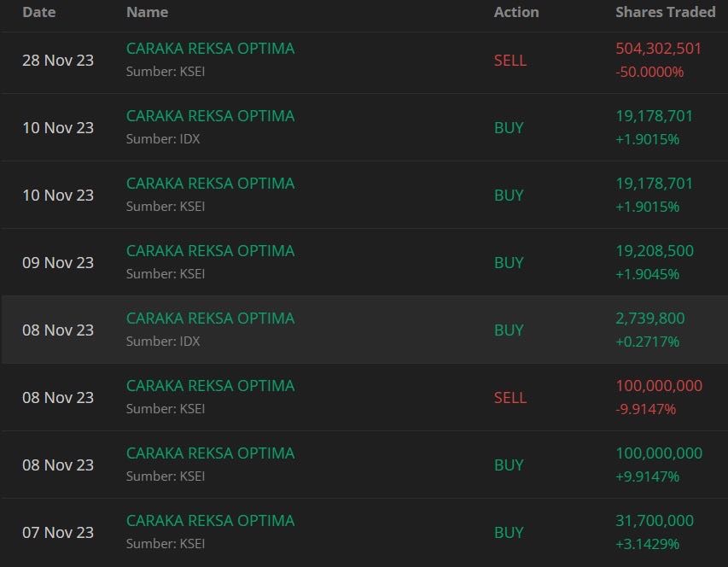Screen dimensions: 728x567
Task: Click the +9.9147% percentage change
Action: (647, 477)
